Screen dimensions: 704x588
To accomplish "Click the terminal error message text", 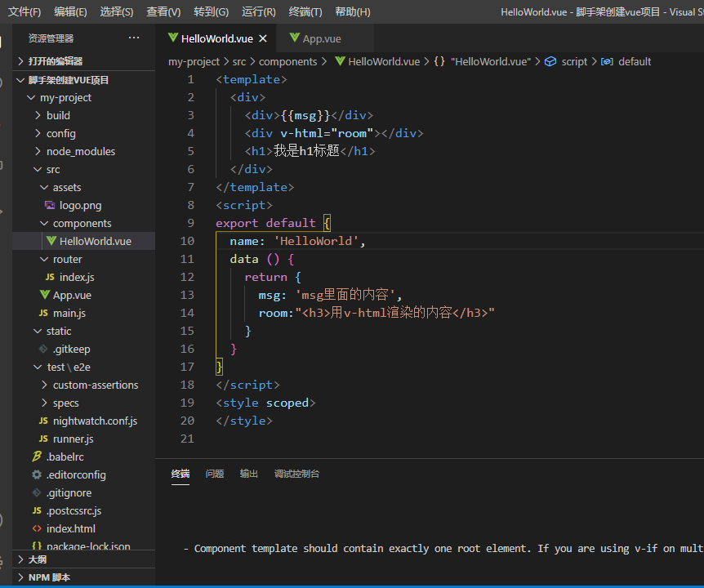I will pyautogui.click(x=443, y=549).
